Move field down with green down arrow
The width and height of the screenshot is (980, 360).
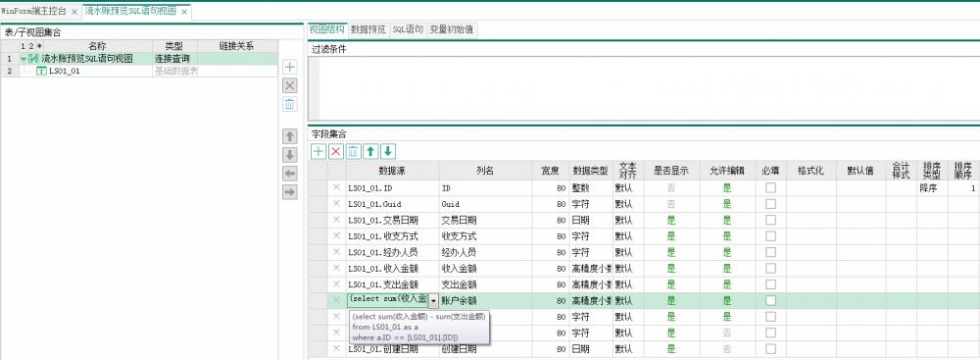388,151
